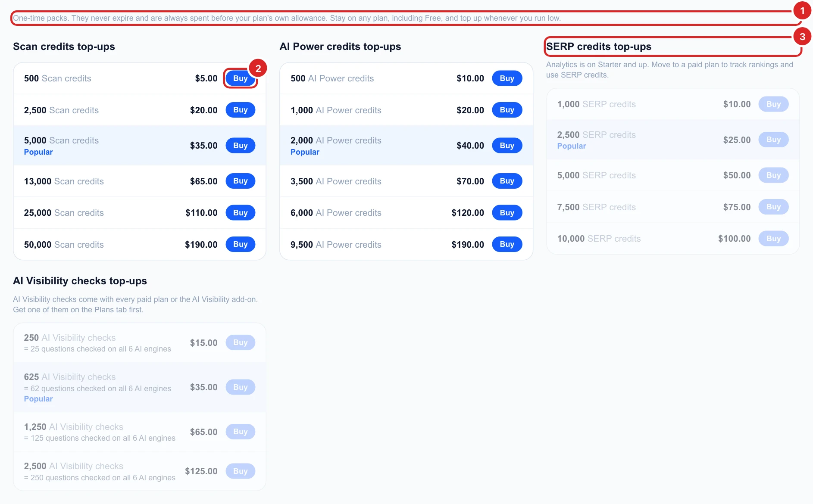Purchase 10,000 SERP credits for $100.00

(773, 239)
